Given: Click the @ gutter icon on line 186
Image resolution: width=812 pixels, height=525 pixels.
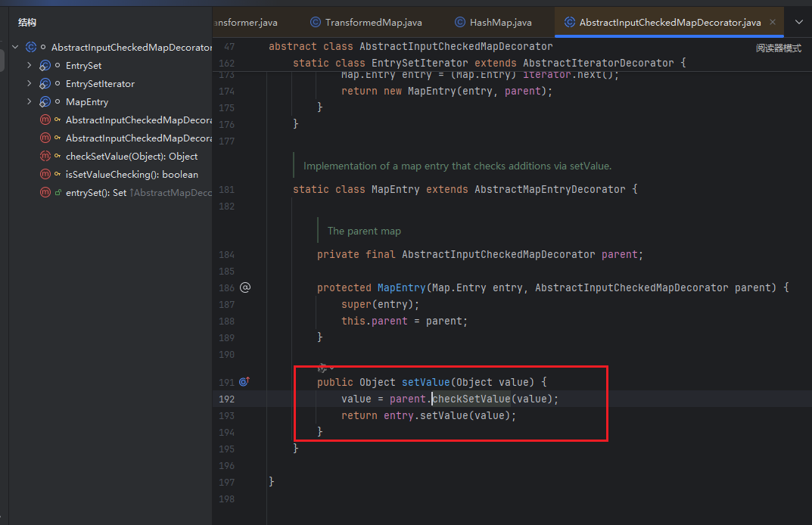Looking at the screenshot, I should 244,287.
